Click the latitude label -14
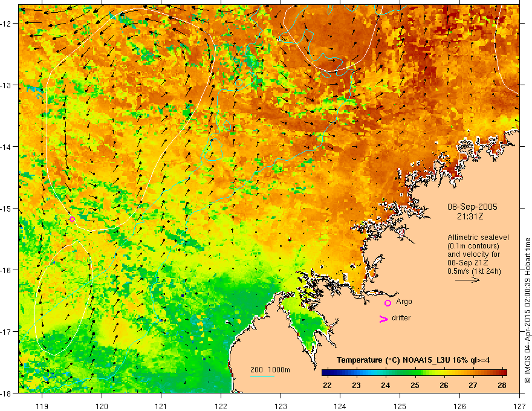The height and width of the screenshot is (411, 532). pyautogui.click(x=7, y=147)
